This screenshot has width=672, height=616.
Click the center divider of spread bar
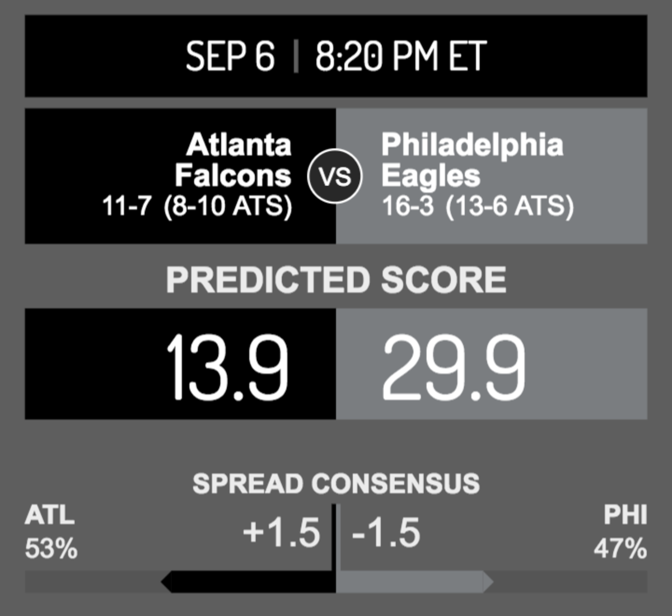(335, 548)
